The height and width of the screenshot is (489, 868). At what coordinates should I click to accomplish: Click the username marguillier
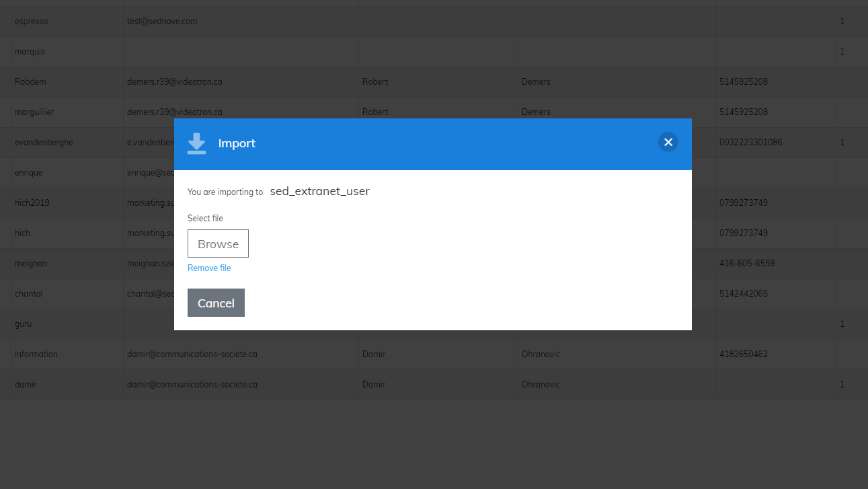[x=34, y=112]
